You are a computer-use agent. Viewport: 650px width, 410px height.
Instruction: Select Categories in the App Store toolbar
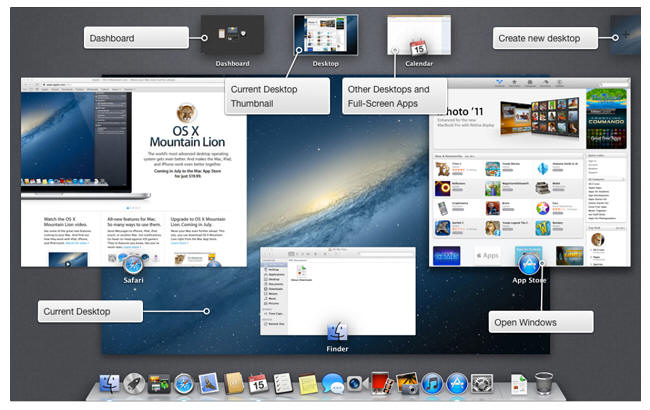[x=529, y=83]
